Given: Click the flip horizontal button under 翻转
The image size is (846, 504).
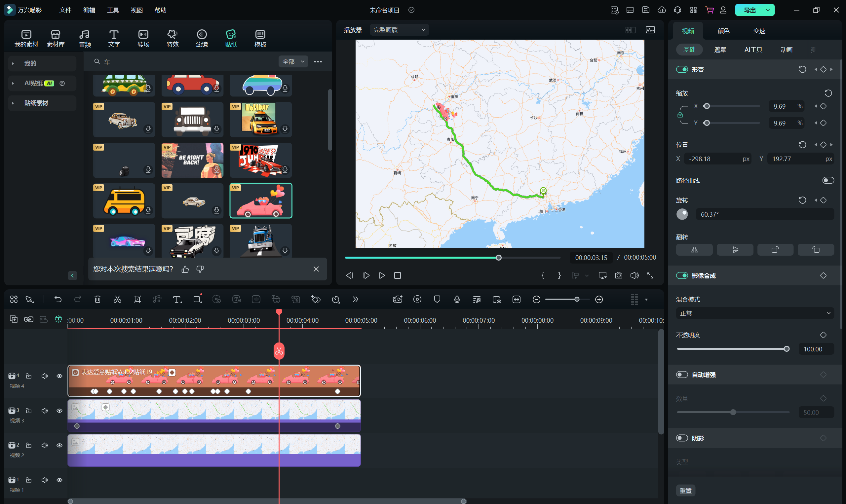Looking at the screenshot, I should click(x=694, y=250).
